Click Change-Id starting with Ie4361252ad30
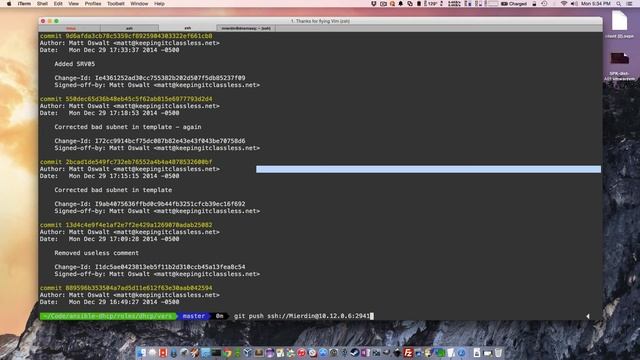 point(170,78)
